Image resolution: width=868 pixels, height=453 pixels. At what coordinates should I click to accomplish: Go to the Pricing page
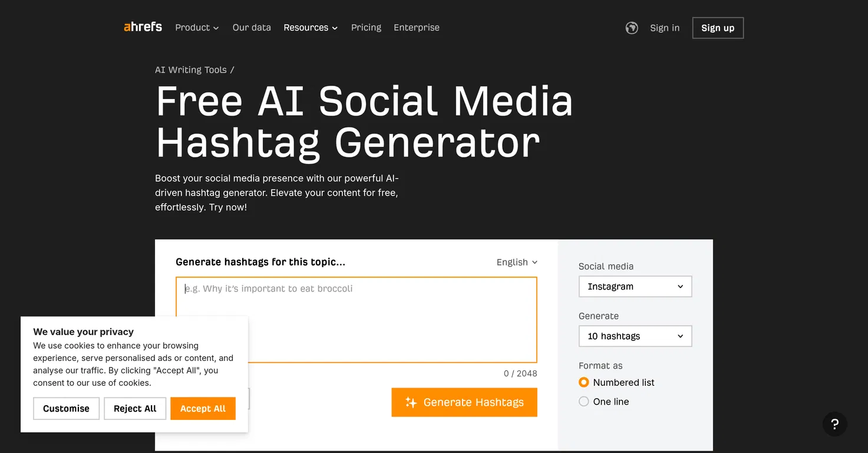(366, 28)
